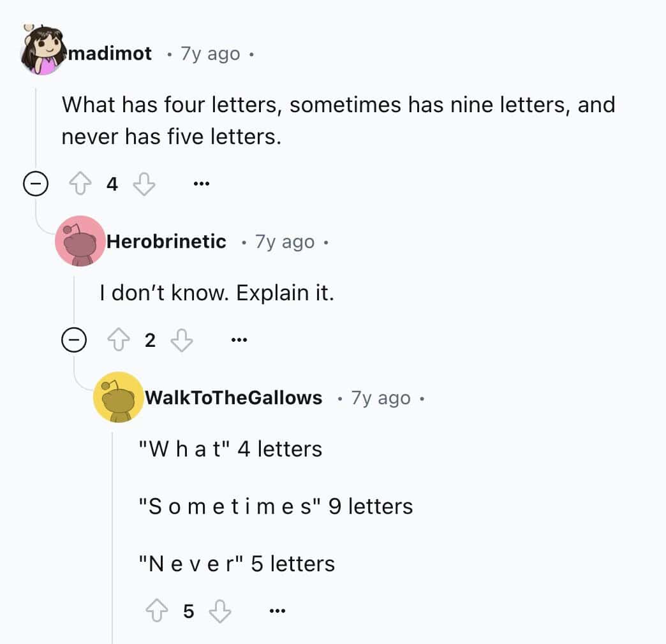Image resolution: width=666 pixels, height=644 pixels.
Task: Upvote WalkToTheGallows' answer
Action: click(x=156, y=612)
